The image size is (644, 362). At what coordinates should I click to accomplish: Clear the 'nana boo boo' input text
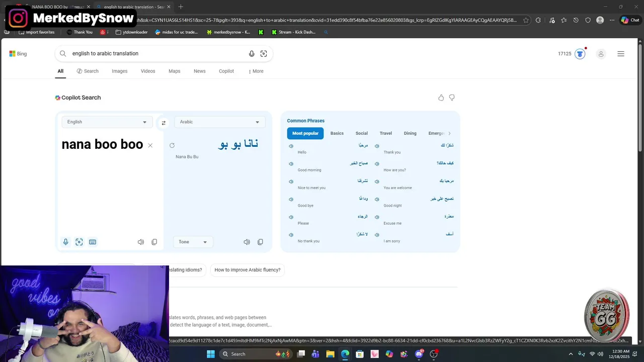pos(150,145)
